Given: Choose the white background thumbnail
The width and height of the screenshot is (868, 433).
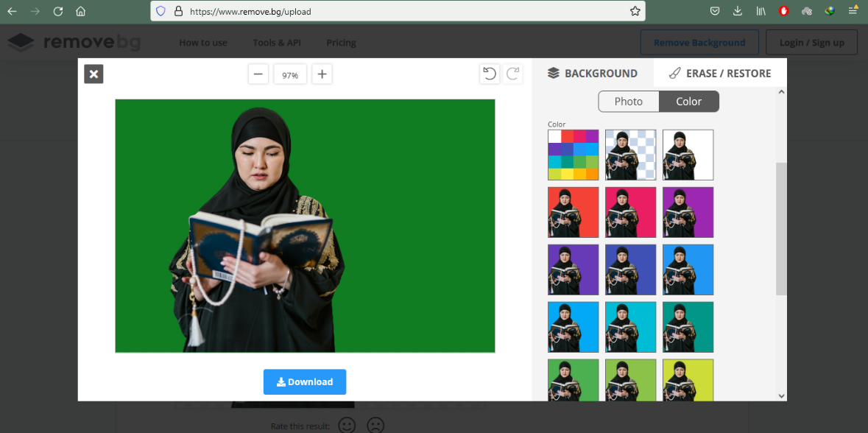Looking at the screenshot, I should click(688, 155).
